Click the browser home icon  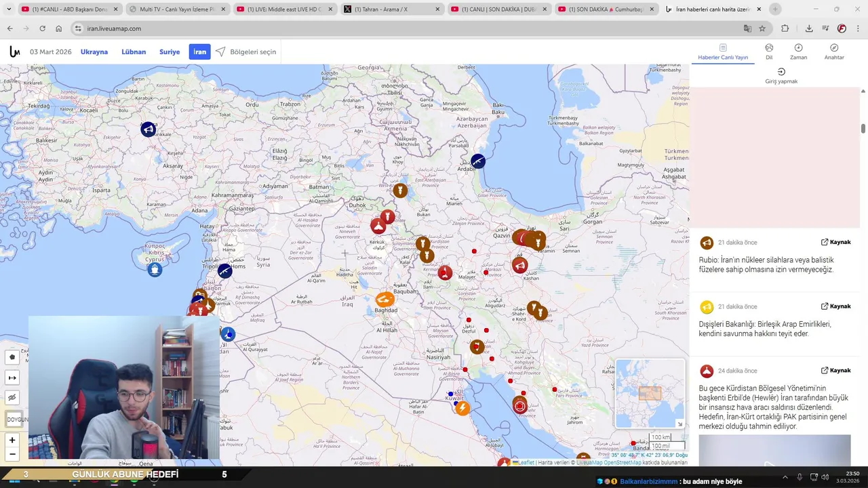point(59,28)
